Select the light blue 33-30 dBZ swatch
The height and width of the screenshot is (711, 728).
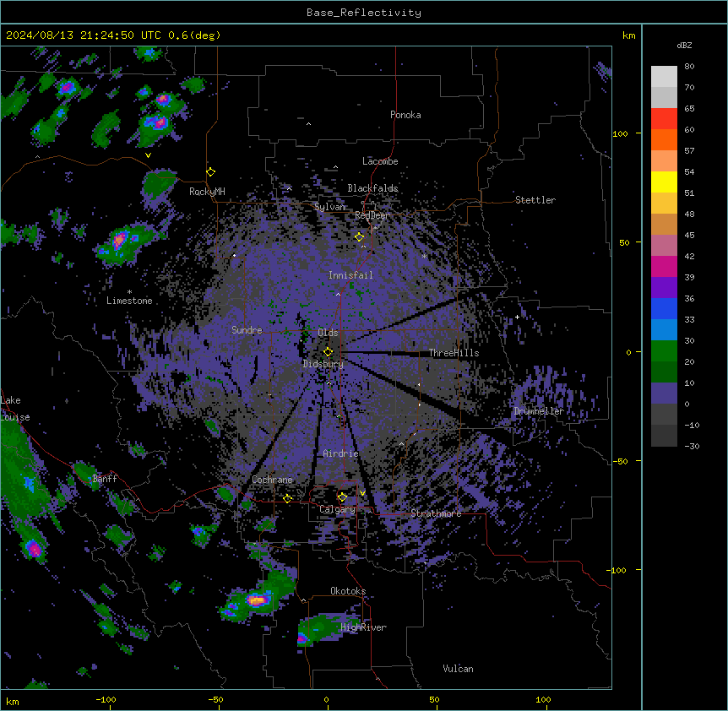pos(664,330)
